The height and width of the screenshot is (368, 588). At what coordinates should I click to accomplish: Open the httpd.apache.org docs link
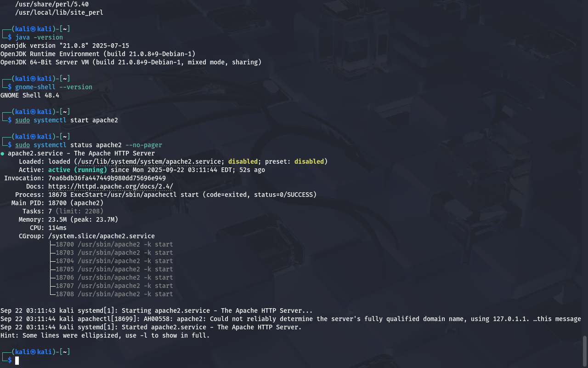pos(111,186)
